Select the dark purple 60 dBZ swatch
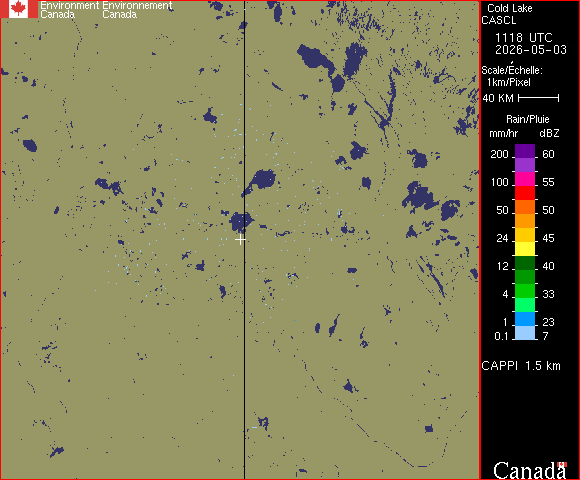Image resolution: width=580 pixels, height=480 pixels. pos(525,151)
